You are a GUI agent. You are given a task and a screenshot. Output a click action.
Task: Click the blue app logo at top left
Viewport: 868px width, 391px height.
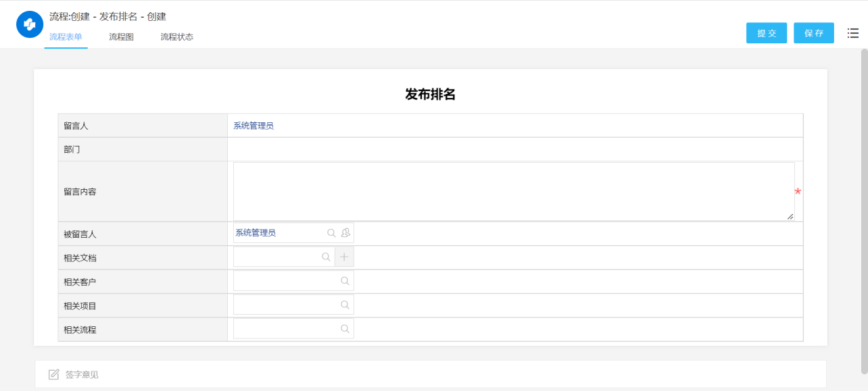coord(28,24)
